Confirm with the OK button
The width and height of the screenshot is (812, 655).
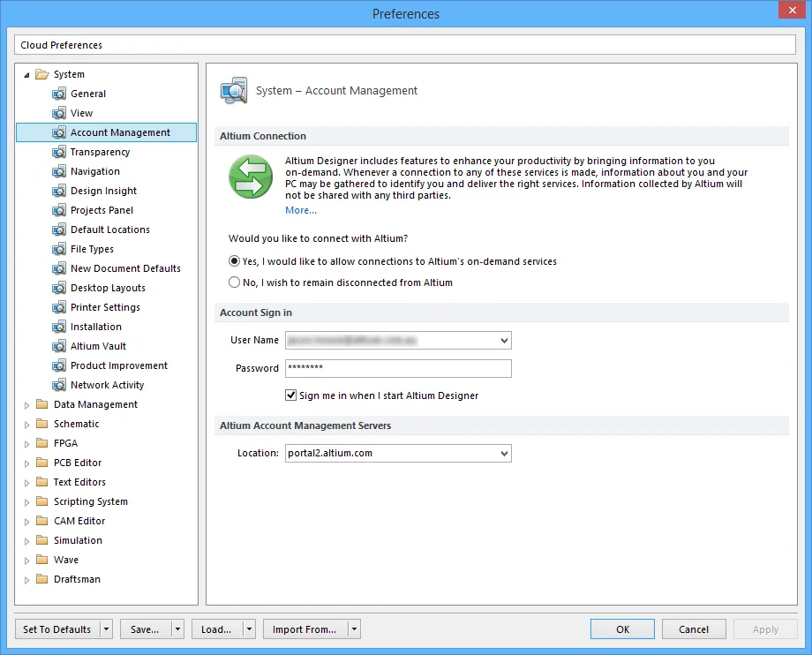tap(622, 629)
